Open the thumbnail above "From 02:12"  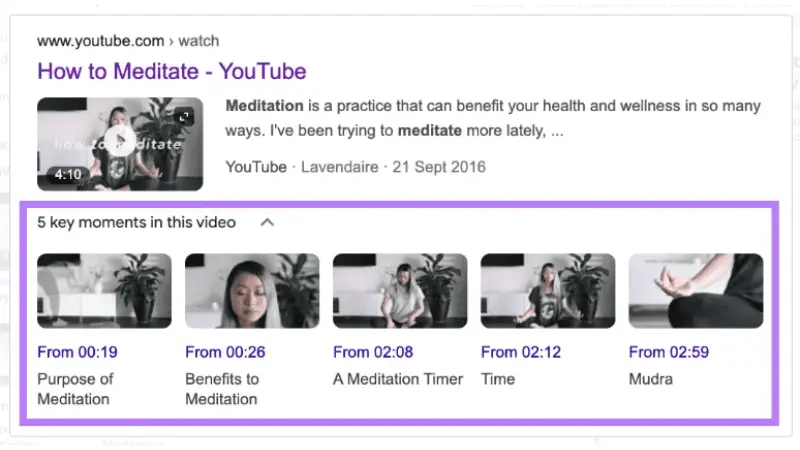(548, 291)
